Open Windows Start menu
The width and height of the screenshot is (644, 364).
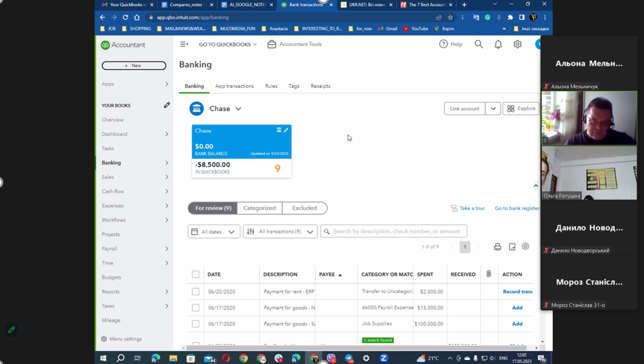tap(103, 358)
